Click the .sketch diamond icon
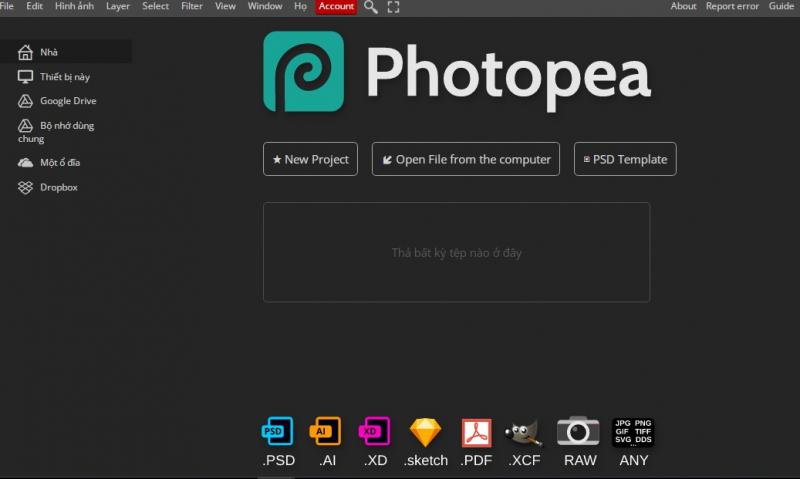 pyautogui.click(x=425, y=432)
